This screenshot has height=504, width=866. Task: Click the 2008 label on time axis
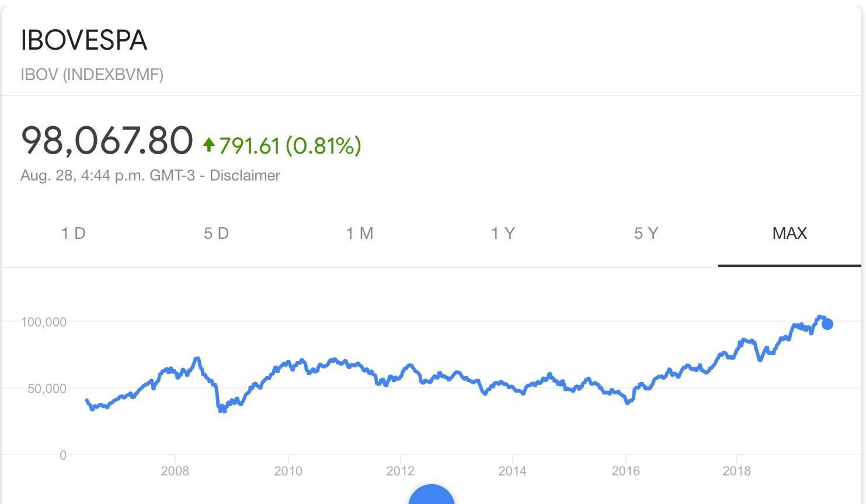tap(175, 471)
